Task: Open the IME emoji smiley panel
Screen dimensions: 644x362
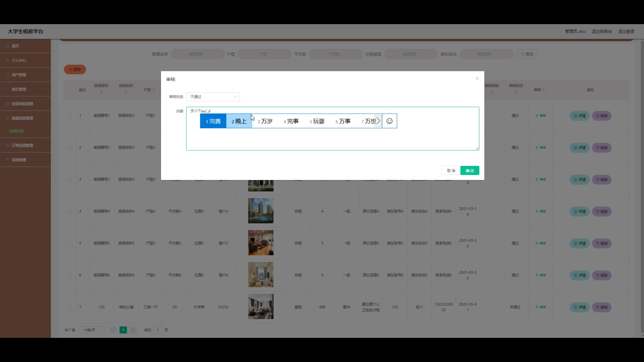Action: click(389, 121)
